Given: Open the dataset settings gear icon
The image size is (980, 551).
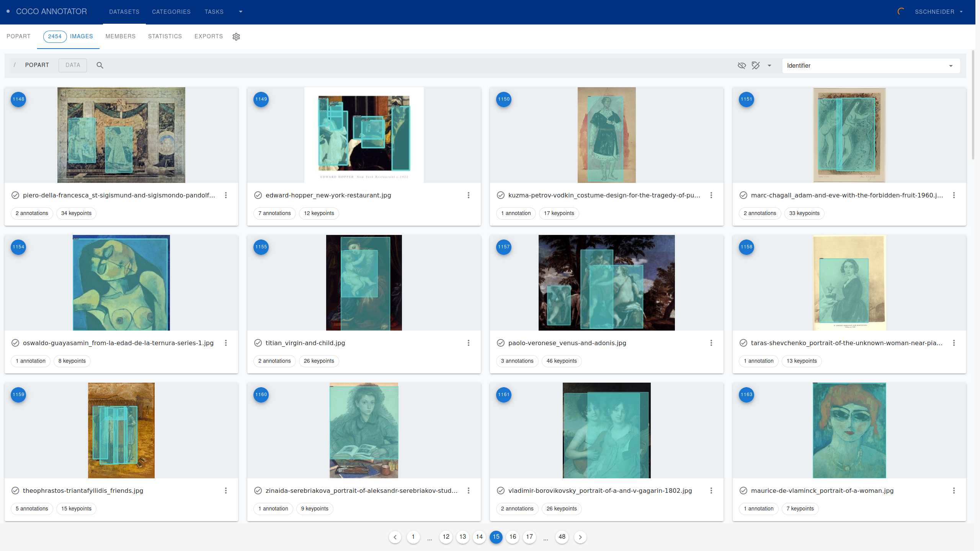Looking at the screenshot, I should click(236, 36).
